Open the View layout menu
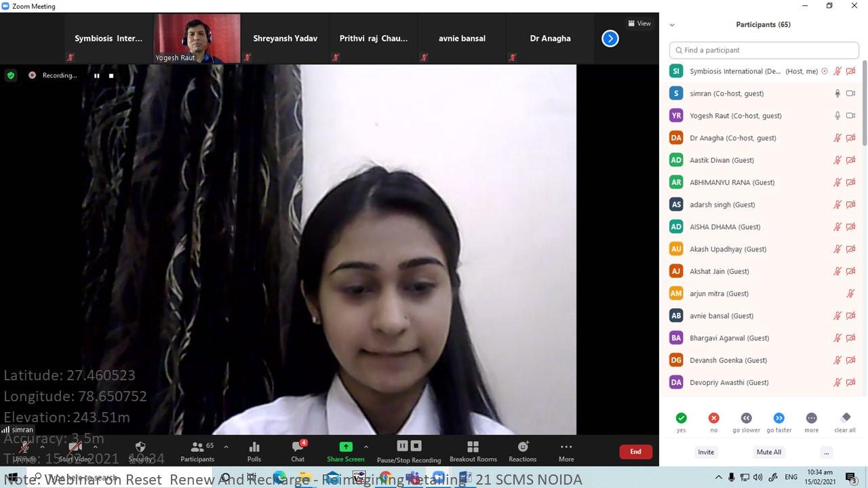 pos(639,23)
